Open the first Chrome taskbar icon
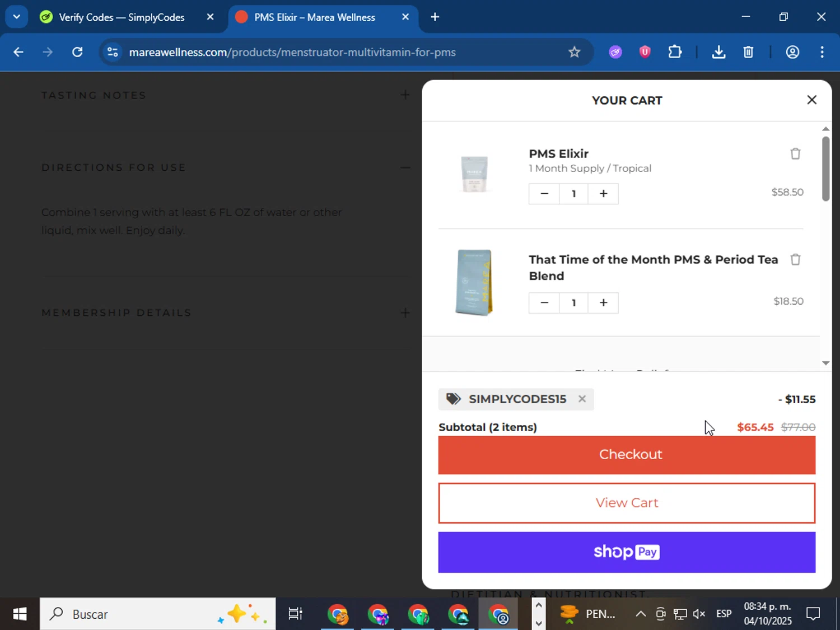Image resolution: width=840 pixels, height=630 pixels. click(x=338, y=614)
